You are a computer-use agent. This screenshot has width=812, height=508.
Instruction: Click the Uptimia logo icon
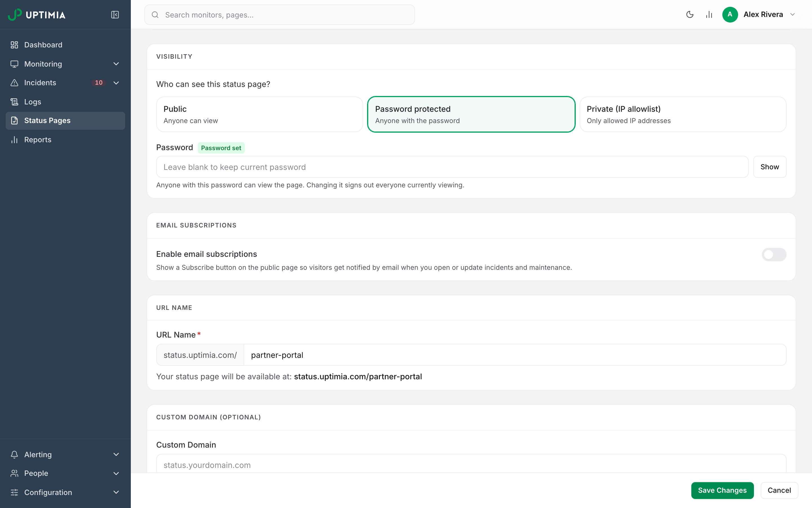(15, 14)
